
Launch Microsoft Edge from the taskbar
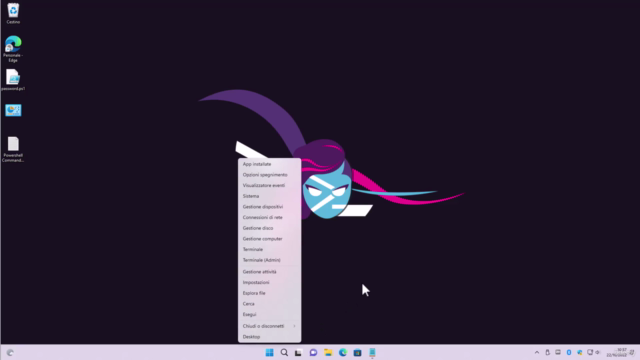click(343, 353)
